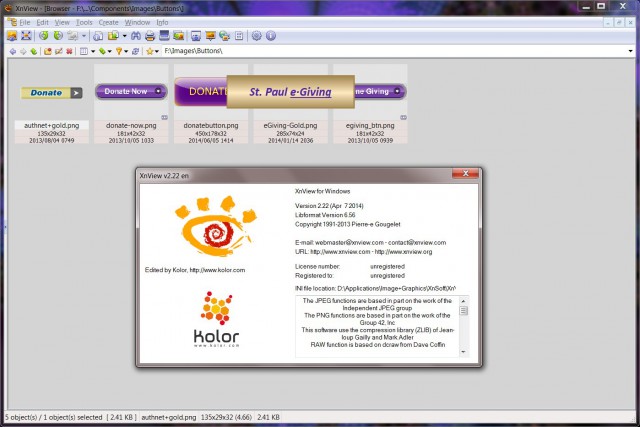Click the Rename pencil icon
The height and width of the screenshot is (427, 640).
click(58, 51)
